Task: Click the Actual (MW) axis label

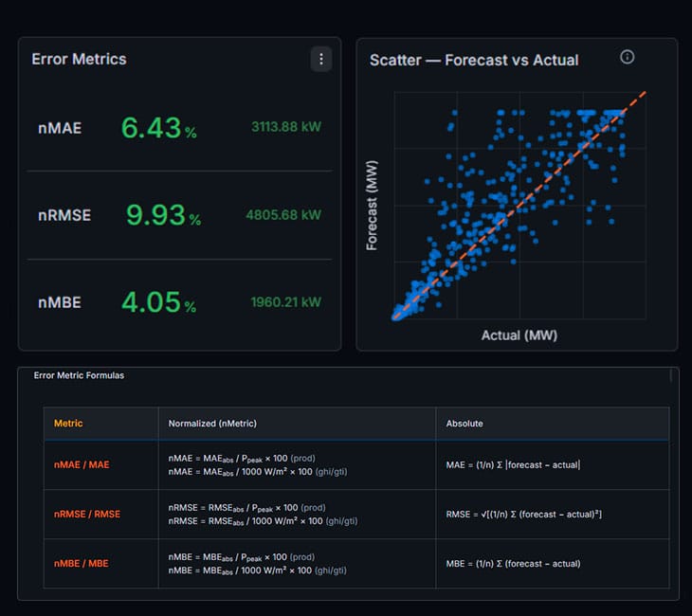Action: click(519, 335)
